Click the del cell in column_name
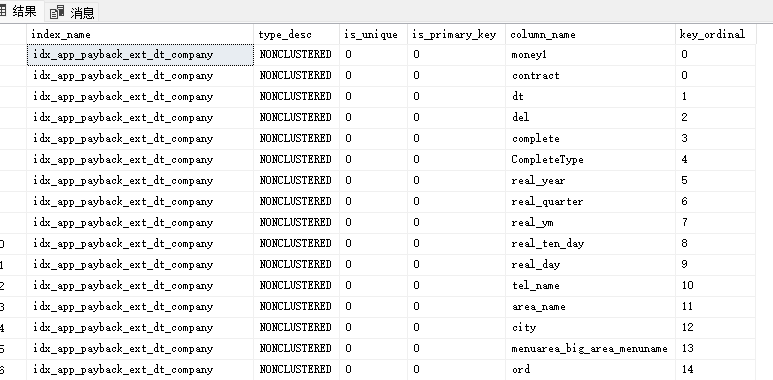The image size is (773, 380). (x=591, y=118)
